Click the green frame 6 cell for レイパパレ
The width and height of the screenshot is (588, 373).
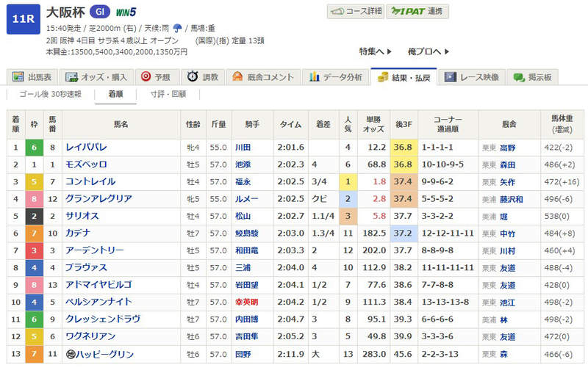[x=34, y=148]
